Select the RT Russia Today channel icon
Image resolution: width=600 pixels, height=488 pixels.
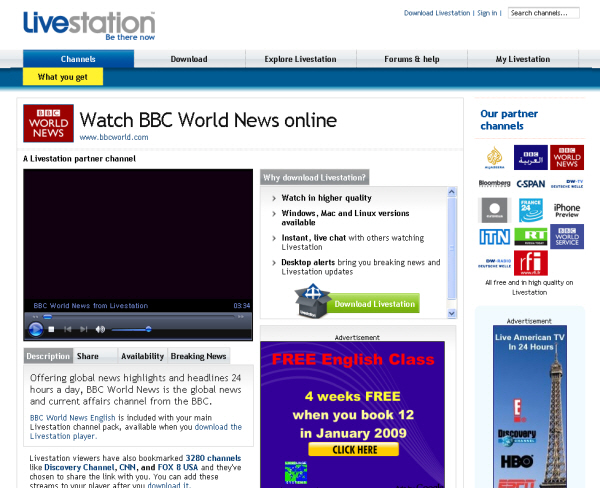point(531,237)
